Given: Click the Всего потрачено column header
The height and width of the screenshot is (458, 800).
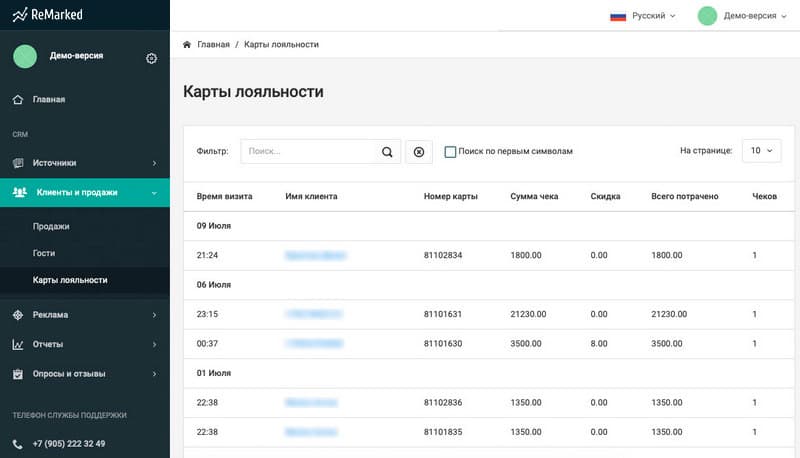Looking at the screenshot, I should tap(685, 196).
